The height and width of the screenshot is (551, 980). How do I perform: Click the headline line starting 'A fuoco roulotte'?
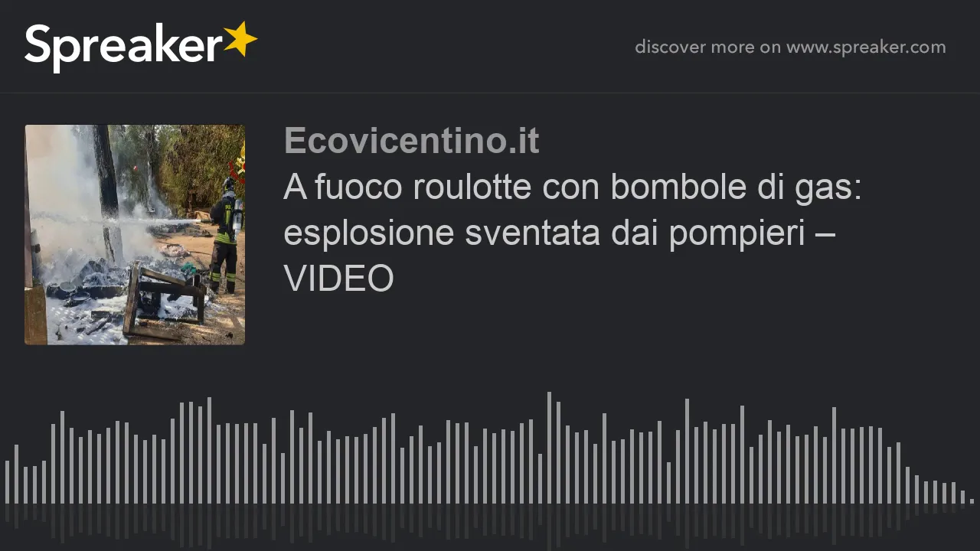click(x=573, y=187)
